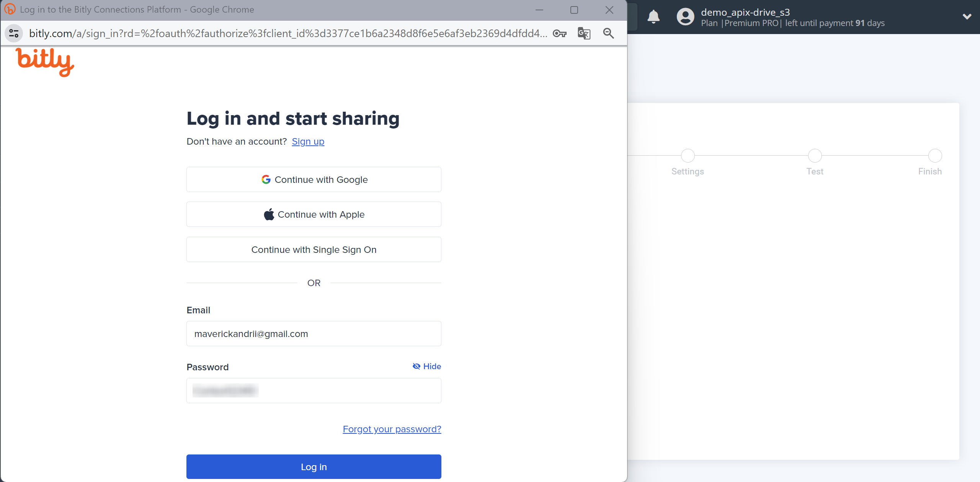Screen dimensions: 980x482
Task: Click the Email input field
Action: click(x=314, y=334)
